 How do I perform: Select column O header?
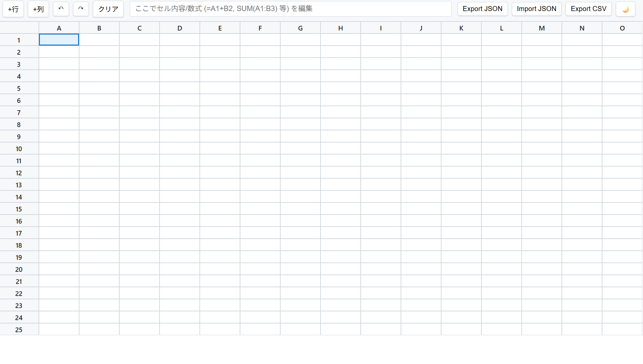point(622,28)
